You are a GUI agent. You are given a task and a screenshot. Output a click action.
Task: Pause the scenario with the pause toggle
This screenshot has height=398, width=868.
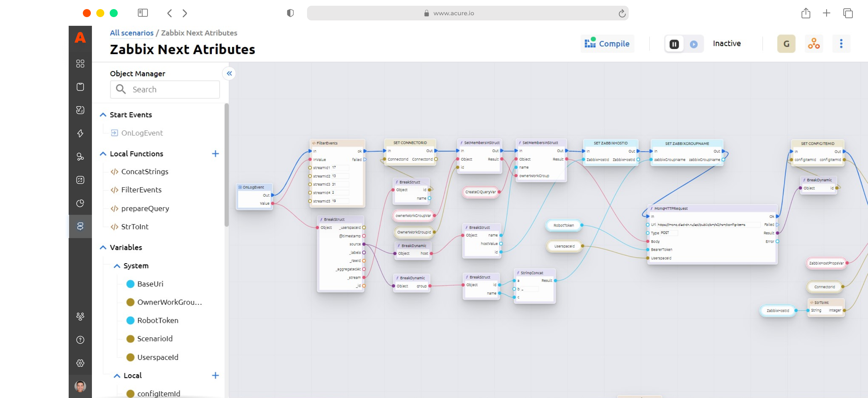click(x=674, y=44)
